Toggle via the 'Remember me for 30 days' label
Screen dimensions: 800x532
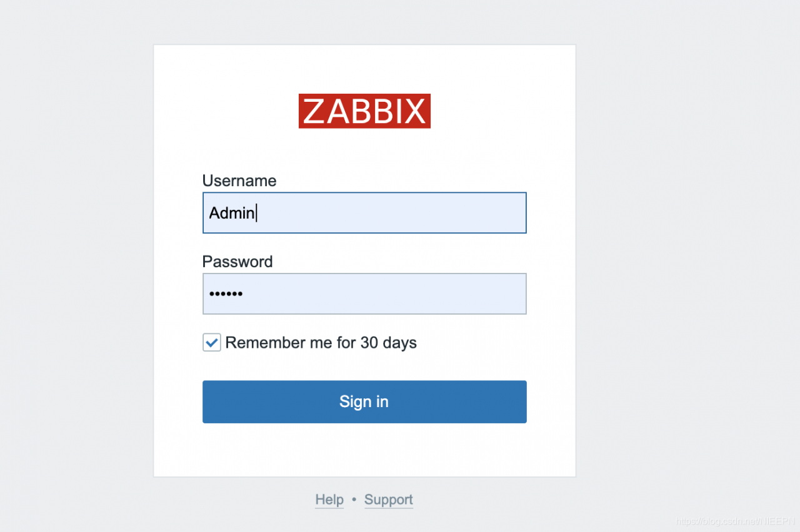pos(321,342)
